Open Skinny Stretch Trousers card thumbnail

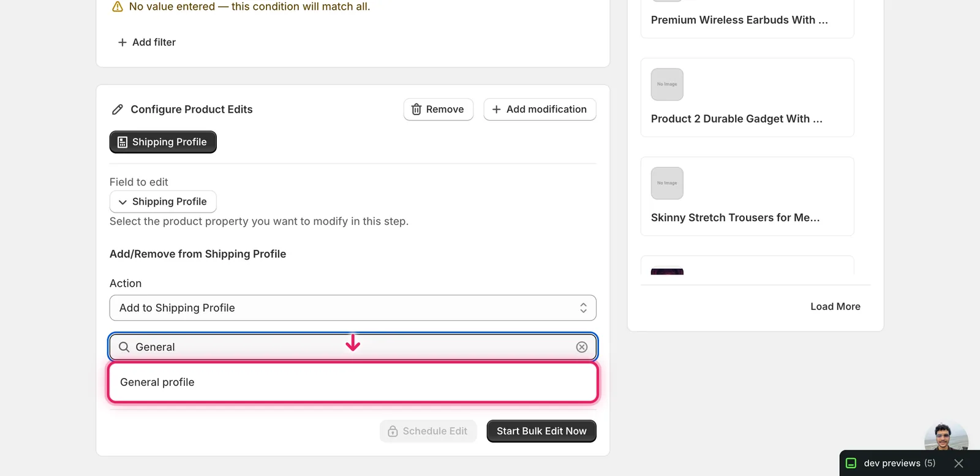click(667, 183)
